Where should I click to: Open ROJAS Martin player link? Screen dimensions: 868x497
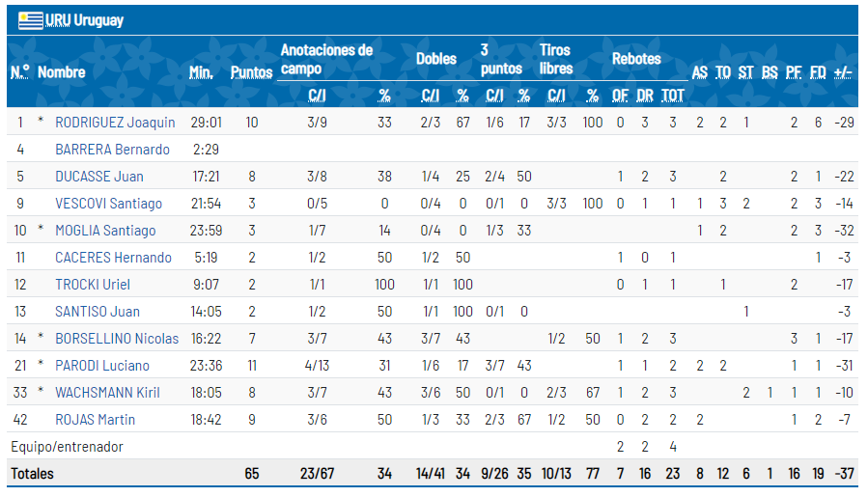[95, 420]
